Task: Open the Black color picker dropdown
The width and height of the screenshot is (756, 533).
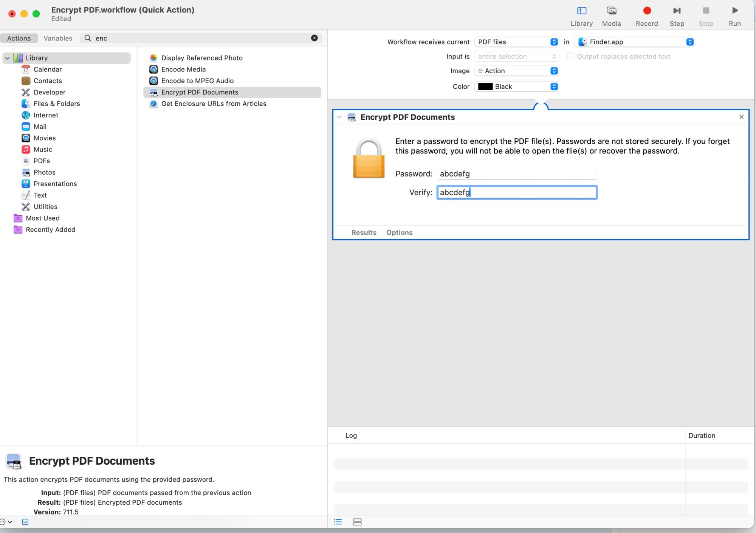Action: pyautogui.click(x=516, y=87)
